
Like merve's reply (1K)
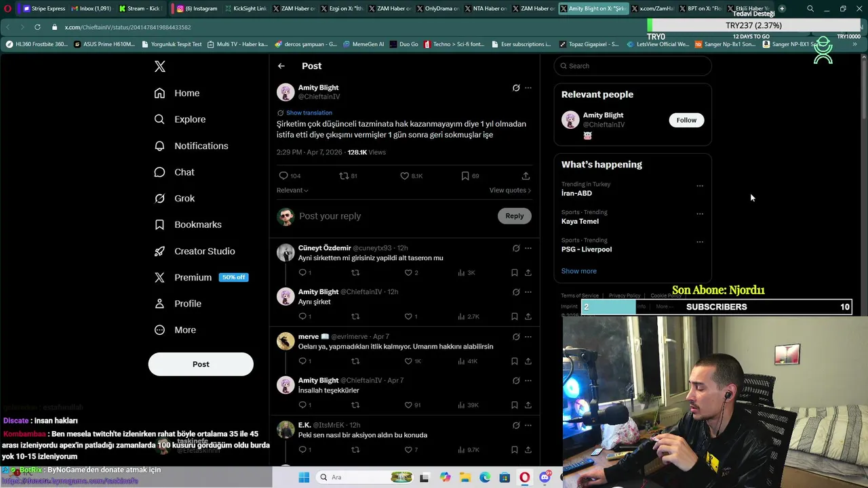pos(412,361)
